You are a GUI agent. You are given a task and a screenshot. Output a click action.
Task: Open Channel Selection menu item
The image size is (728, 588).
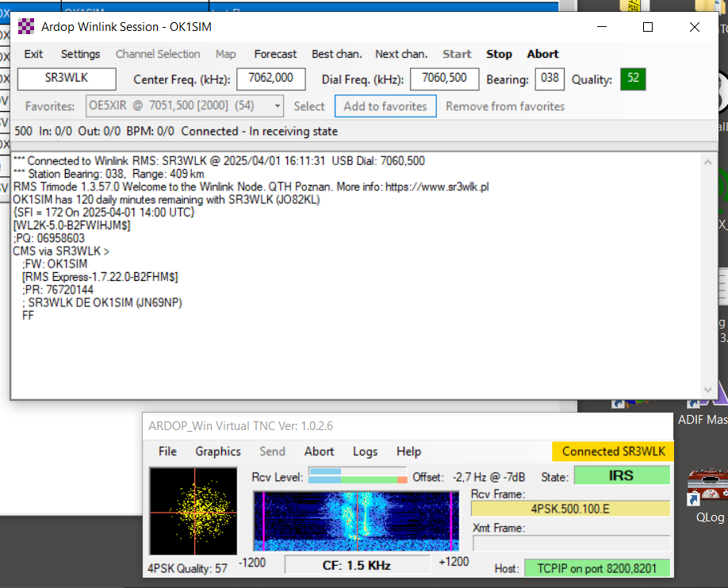pyautogui.click(x=158, y=54)
